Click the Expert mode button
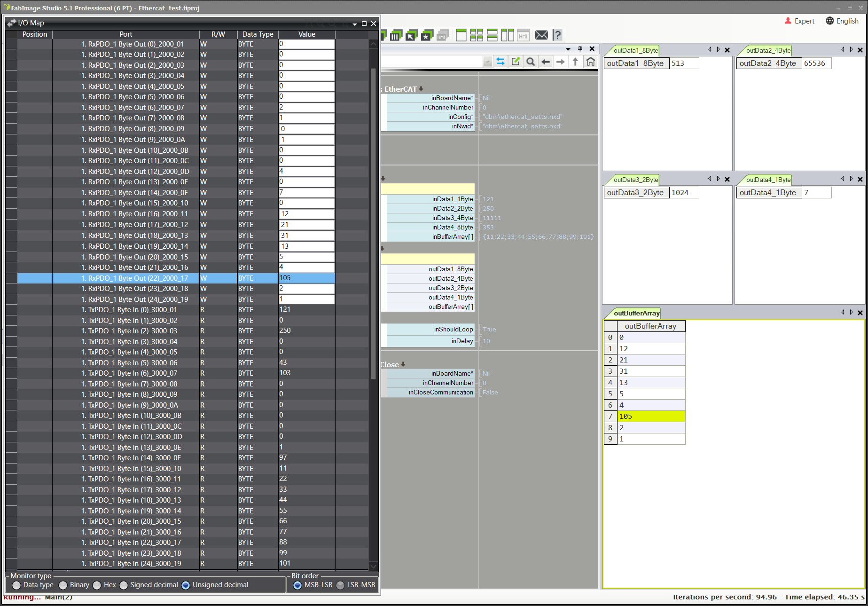868x606 pixels. 799,21
